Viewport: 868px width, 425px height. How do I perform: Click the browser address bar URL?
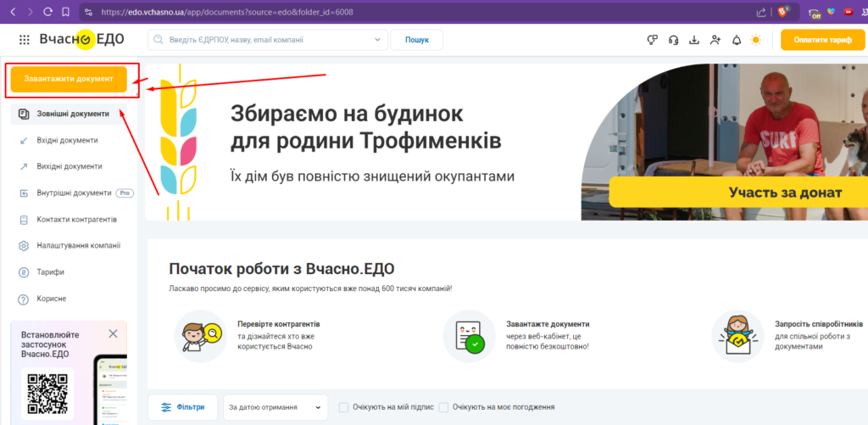(227, 12)
